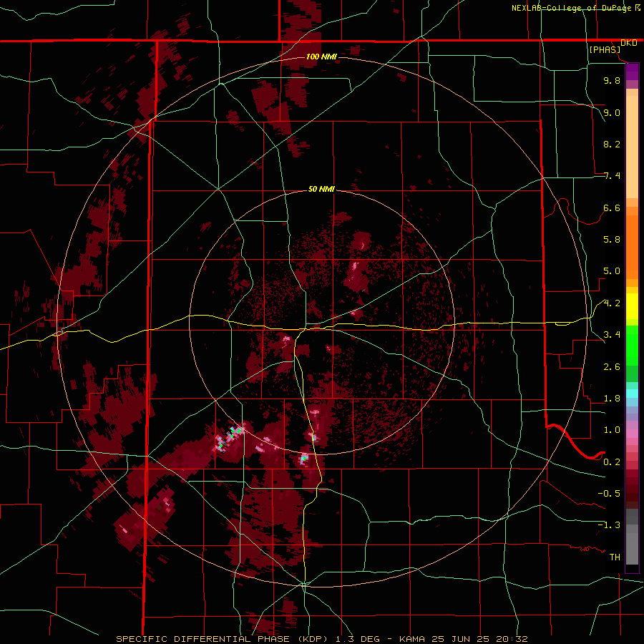Click the 6.6 legend value
This screenshot has height=644, width=644.
click(x=612, y=208)
